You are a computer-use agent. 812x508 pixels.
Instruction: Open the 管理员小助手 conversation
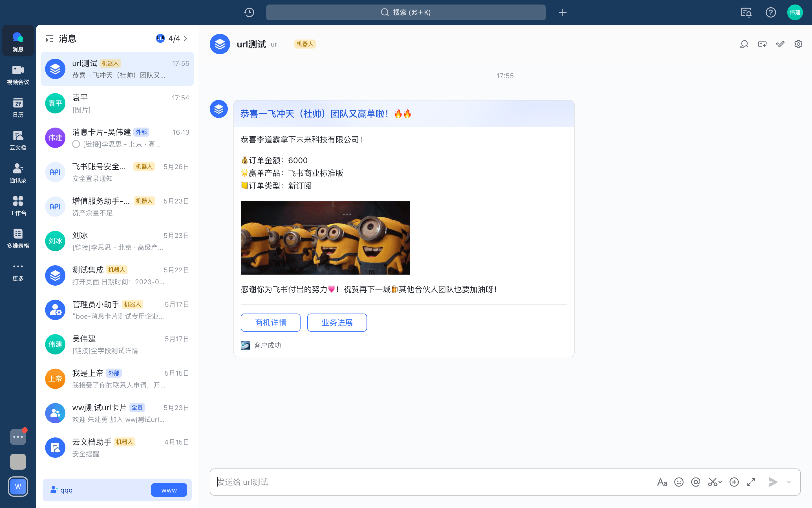[x=117, y=310]
